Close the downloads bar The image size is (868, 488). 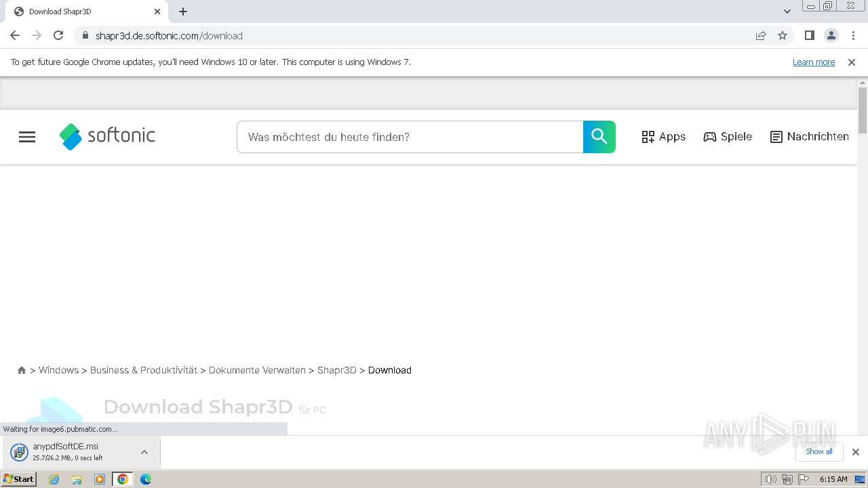(856, 452)
